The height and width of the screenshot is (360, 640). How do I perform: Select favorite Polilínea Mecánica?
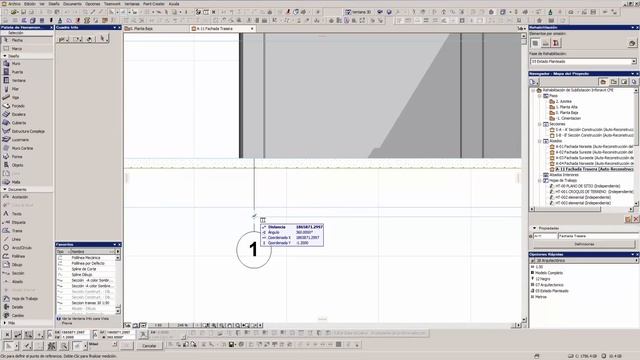86,258
